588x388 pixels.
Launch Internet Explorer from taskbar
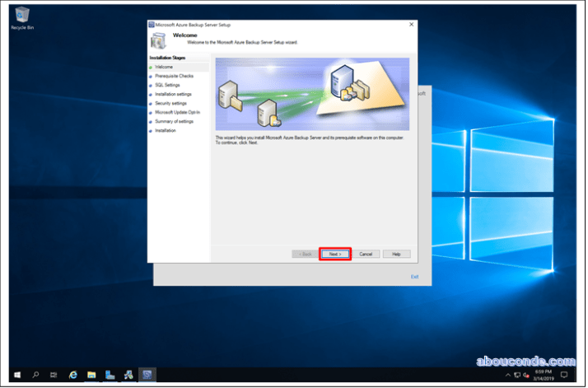tap(73, 375)
